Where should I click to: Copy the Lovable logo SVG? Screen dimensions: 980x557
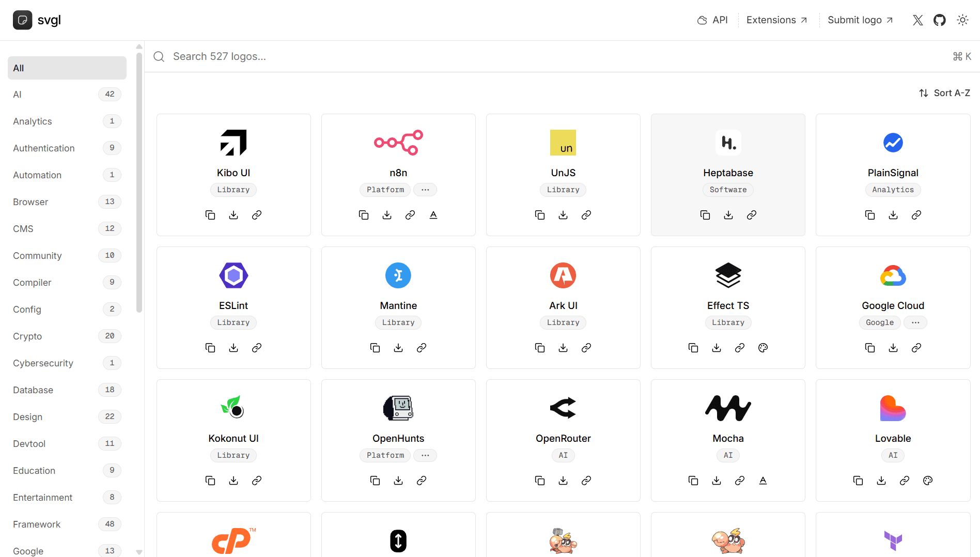click(858, 481)
